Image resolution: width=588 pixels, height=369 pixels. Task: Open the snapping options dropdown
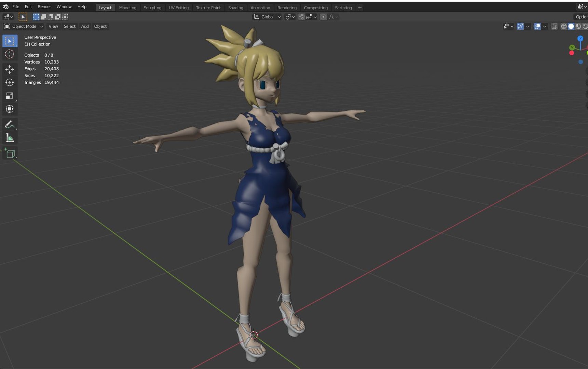(x=312, y=17)
